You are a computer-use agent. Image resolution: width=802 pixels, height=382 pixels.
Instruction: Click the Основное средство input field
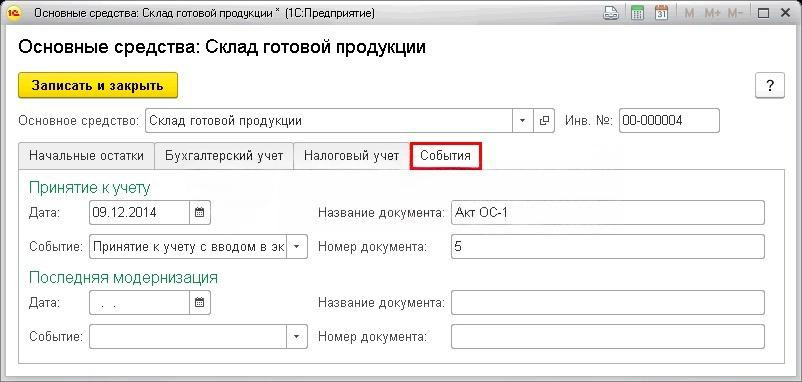coord(329,121)
